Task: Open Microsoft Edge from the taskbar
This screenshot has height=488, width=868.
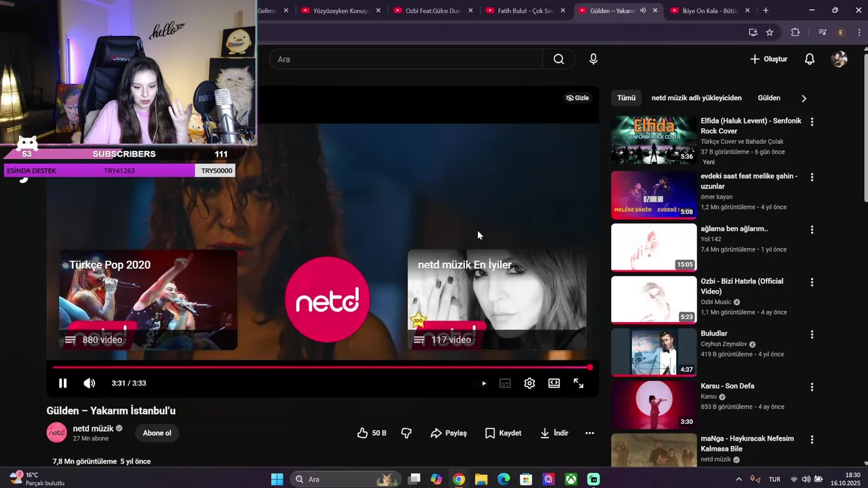Action: pos(503,479)
